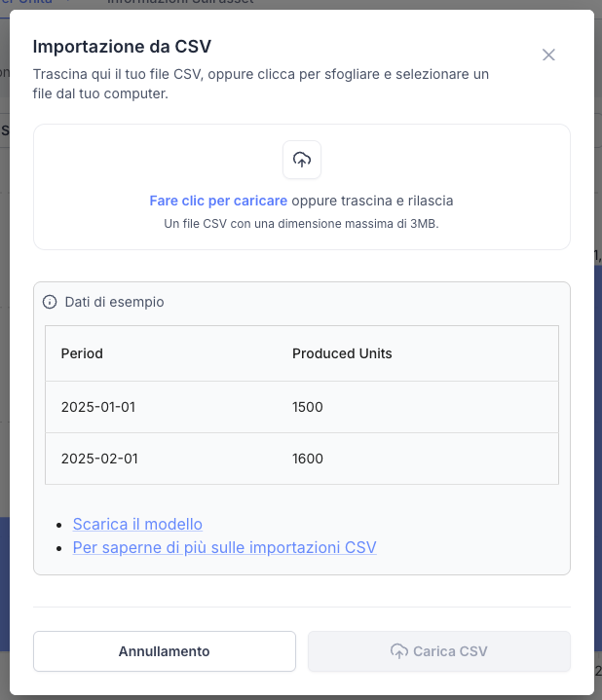Image resolution: width=602 pixels, height=700 pixels.
Task: Click the 1600 produced units cell
Action: pyautogui.click(x=307, y=459)
